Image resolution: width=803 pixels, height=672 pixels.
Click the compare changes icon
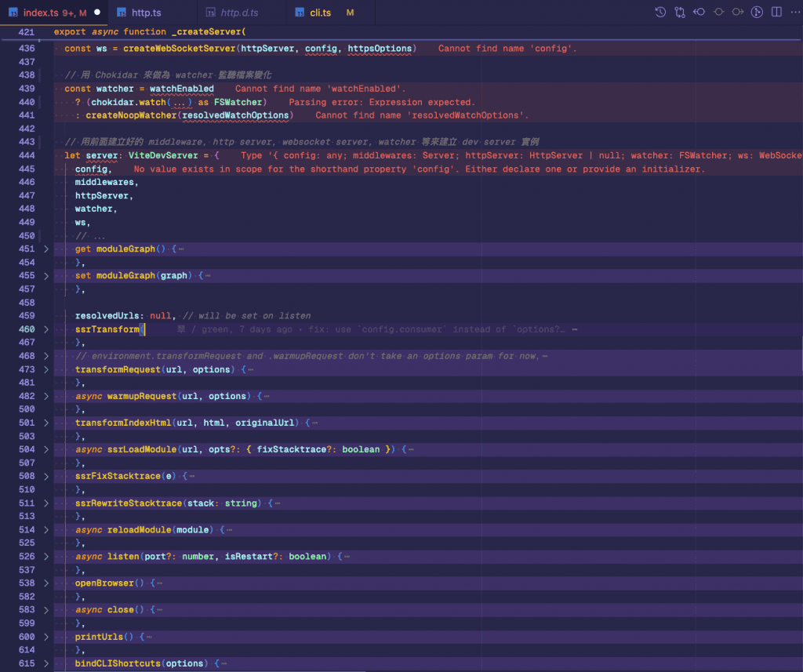coord(679,13)
